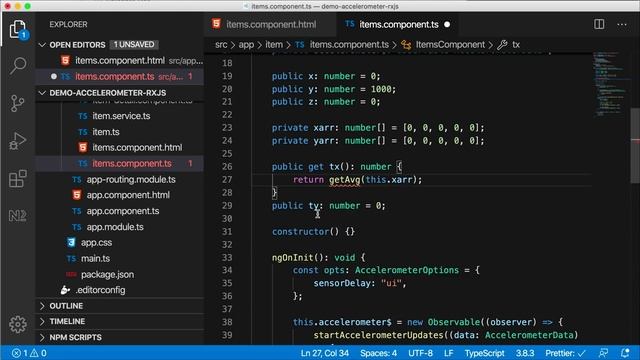Change the LF end of line sequence
Image resolution: width=640 pixels, height=360 pixels.
449,353
